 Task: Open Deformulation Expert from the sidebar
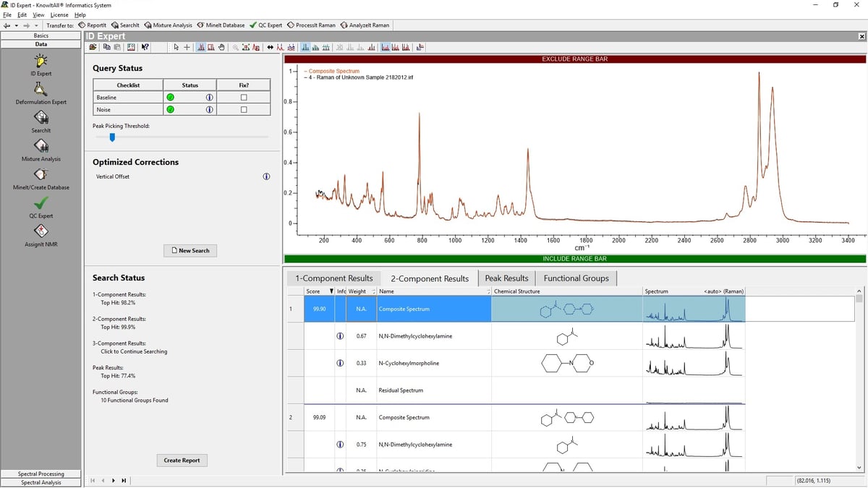click(x=41, y=90)
